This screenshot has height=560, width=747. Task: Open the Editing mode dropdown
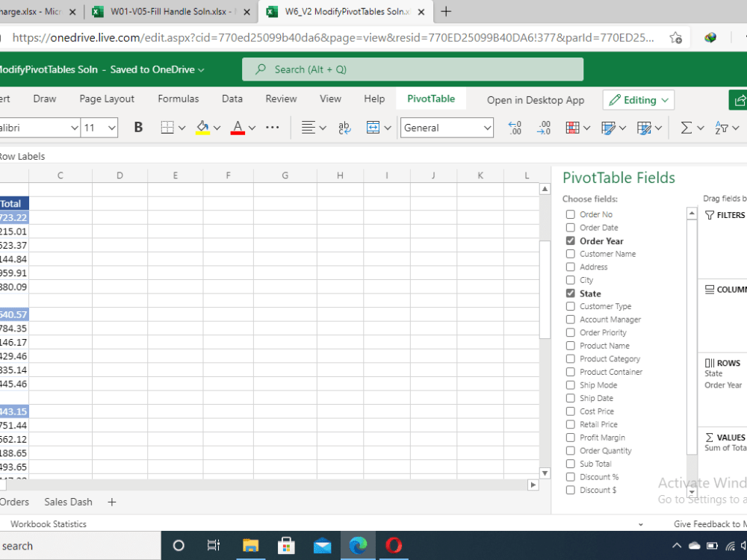639,100
